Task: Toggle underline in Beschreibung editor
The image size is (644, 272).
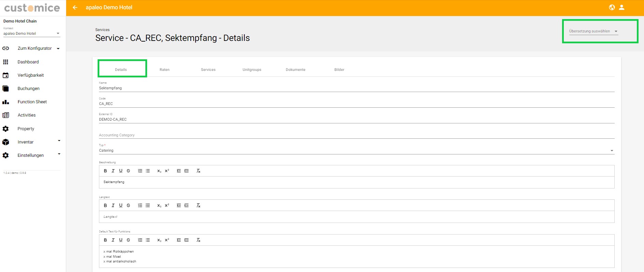Action: tap(120, 171)
